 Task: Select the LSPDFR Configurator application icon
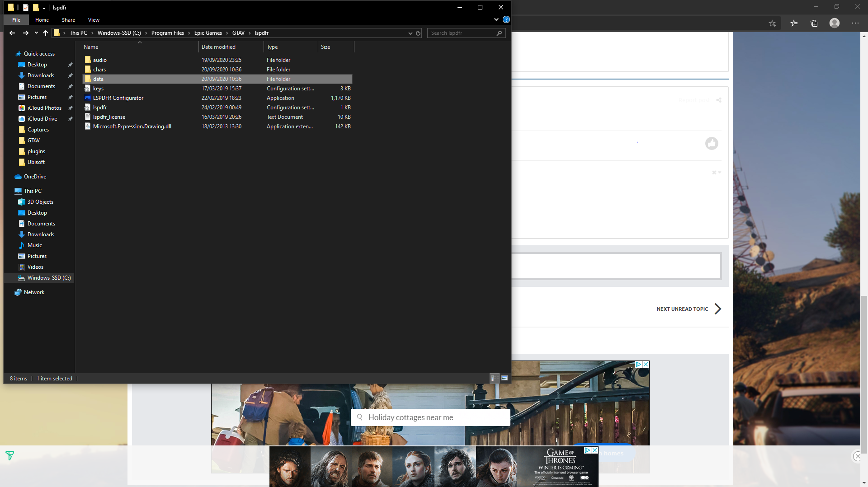click(x=88, y=98)
